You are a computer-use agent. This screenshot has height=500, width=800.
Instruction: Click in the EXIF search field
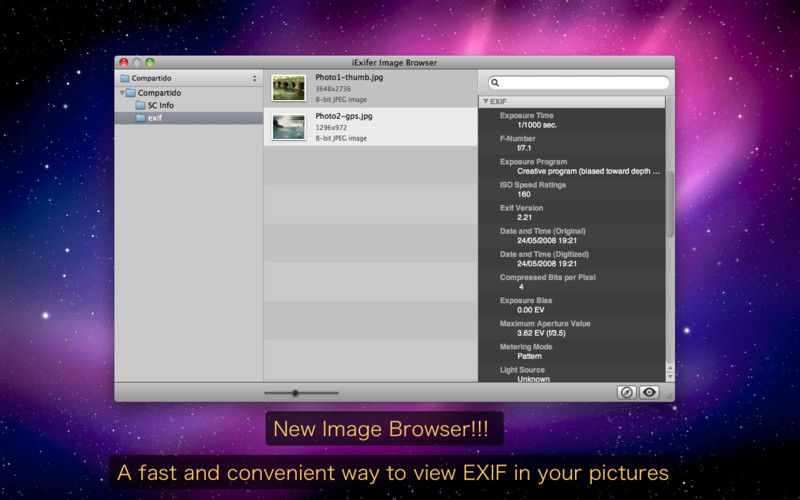579,83
